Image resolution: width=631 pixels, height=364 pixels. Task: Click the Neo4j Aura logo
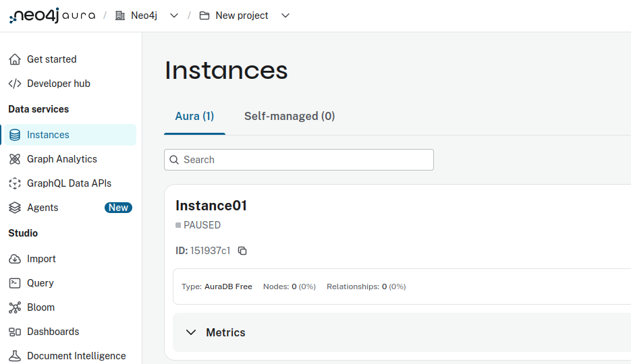click(x=53, y=16)
